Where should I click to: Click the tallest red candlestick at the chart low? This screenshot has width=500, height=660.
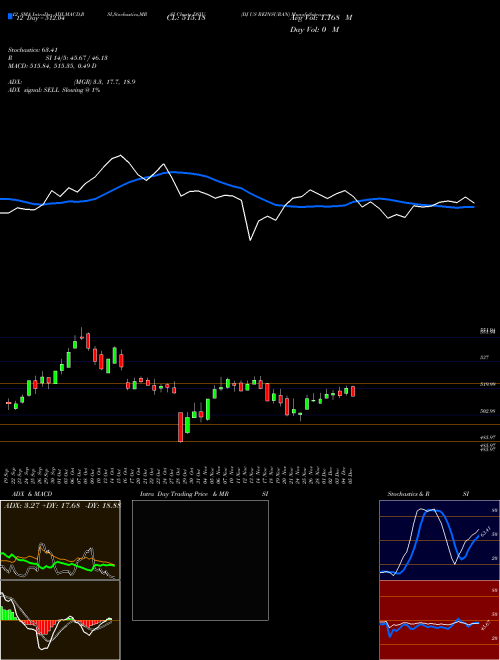click(181, 427)
